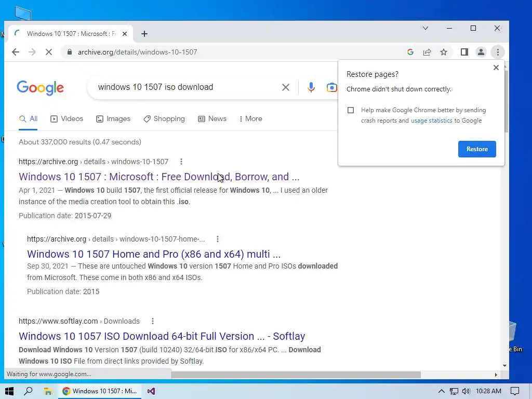Click the forward navigation arrow

point(32,52)
